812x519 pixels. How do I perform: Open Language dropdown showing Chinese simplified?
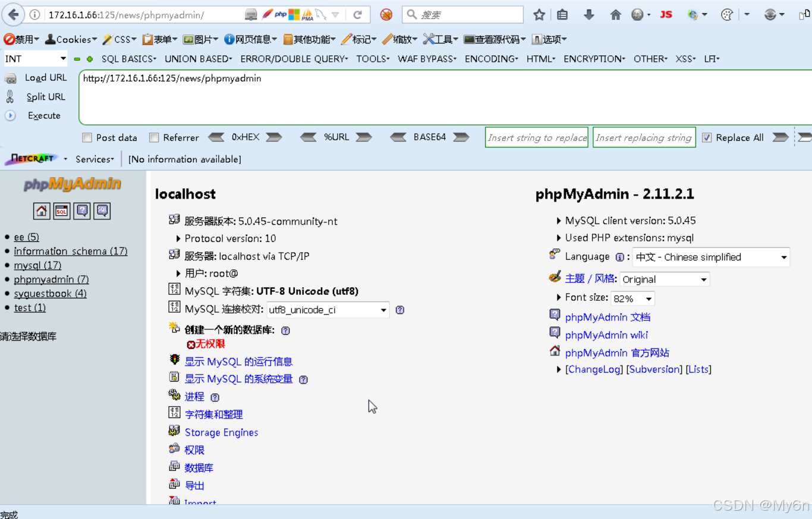(x=711, y=257)
